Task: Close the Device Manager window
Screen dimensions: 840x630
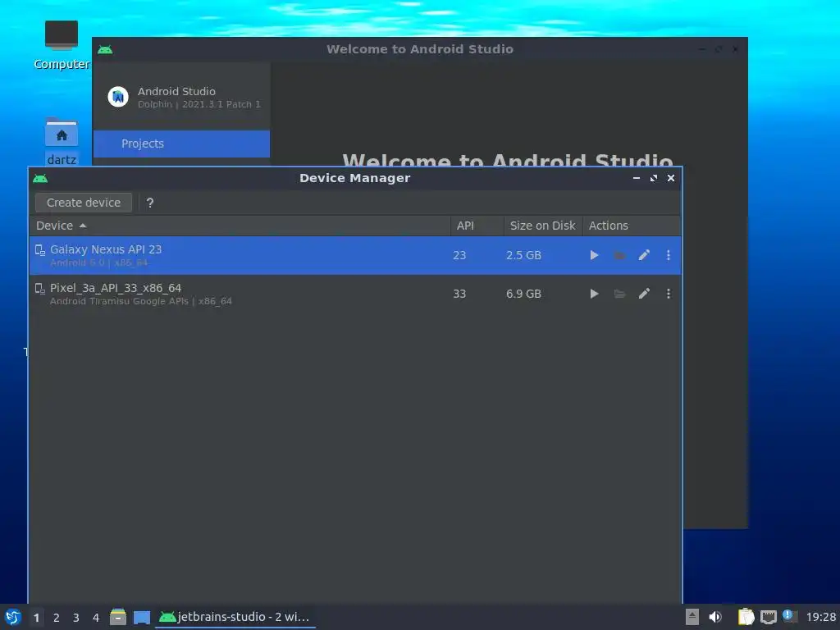Action: (671, 178)
